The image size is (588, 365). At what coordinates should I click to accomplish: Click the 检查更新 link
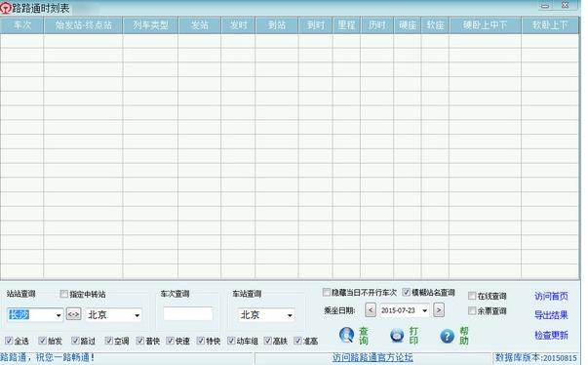tap(551, 335)
